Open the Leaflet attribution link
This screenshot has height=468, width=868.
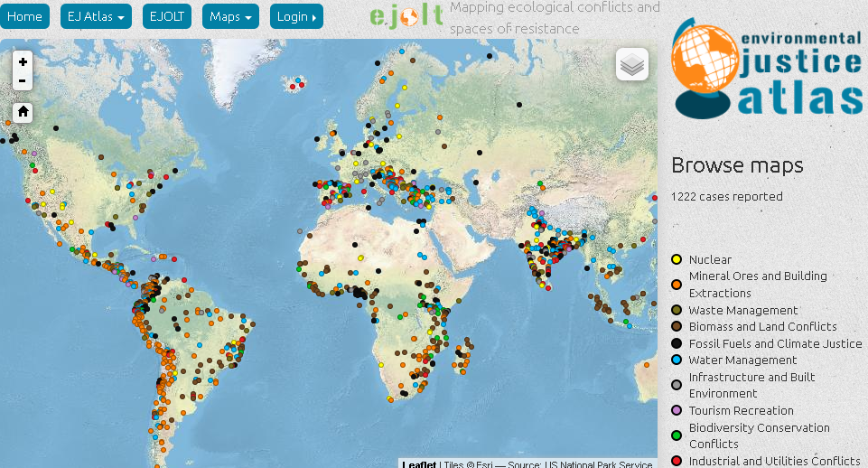[x=419, y=464]
